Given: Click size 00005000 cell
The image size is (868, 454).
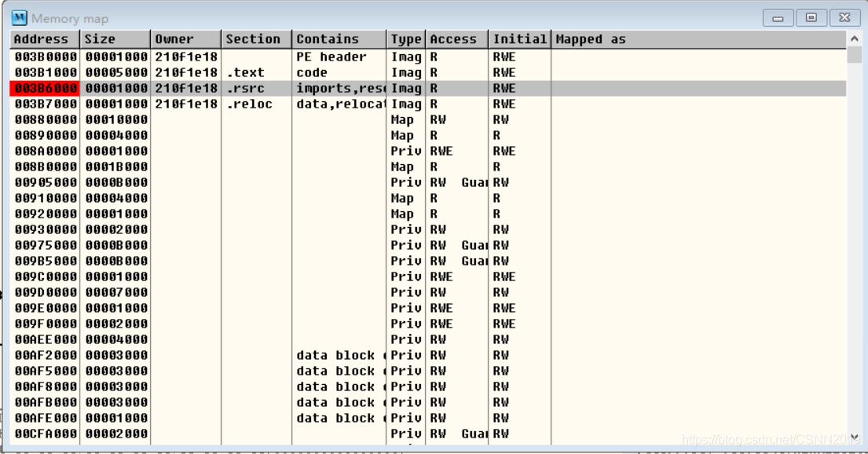Looking at the screenshot, I should coord(116,72).
